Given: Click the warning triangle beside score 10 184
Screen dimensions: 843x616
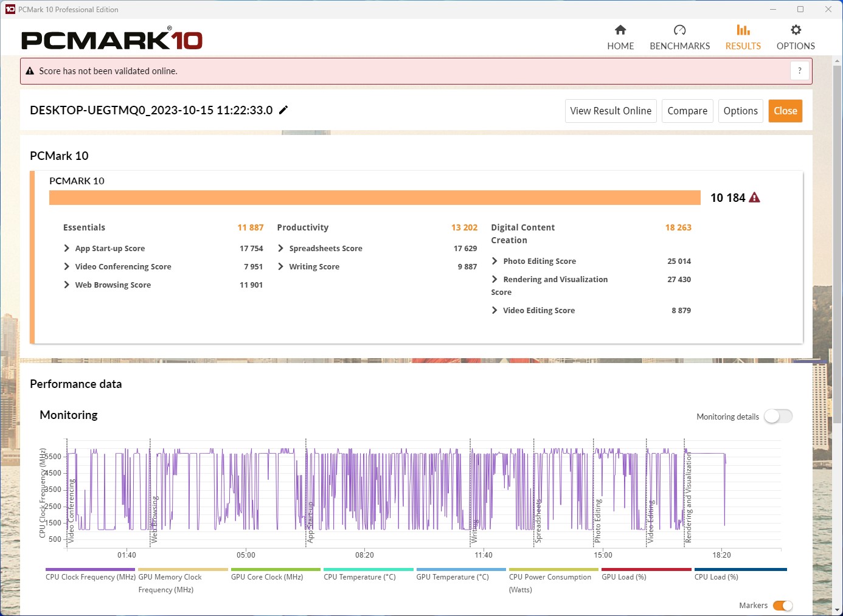Looking at the screenshot, I should click(x=754, y=198).
